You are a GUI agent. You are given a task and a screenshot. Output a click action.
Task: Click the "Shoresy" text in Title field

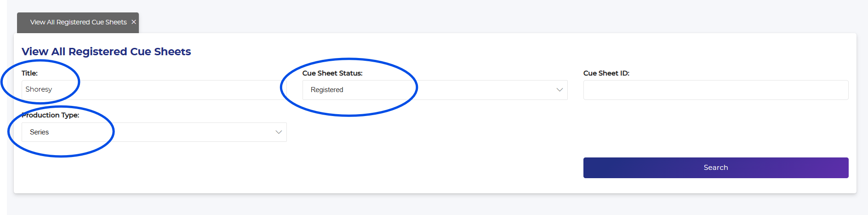pos(39,89)
